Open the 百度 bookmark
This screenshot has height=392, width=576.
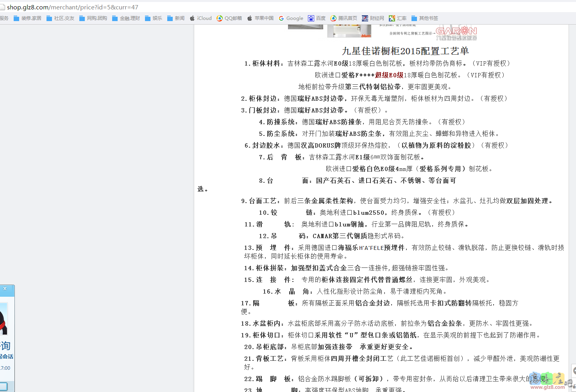(x=317, y=18)
